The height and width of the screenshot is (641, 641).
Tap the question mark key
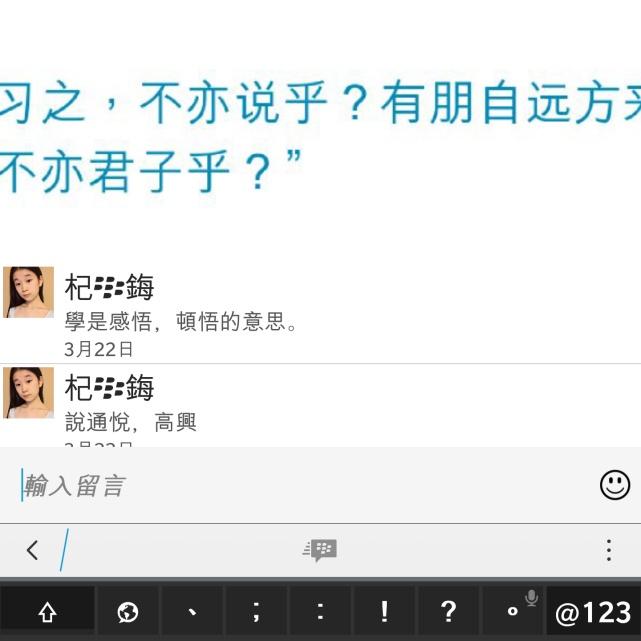tap(448, 612)
